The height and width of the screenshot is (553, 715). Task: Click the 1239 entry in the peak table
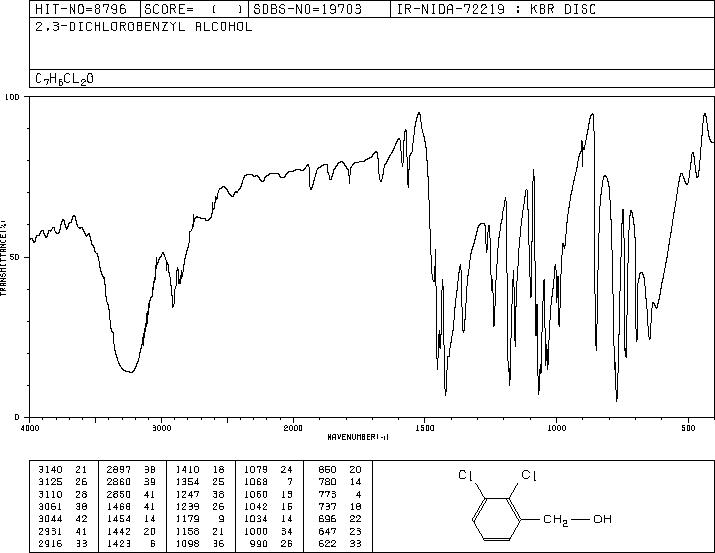tap(187, 506)
